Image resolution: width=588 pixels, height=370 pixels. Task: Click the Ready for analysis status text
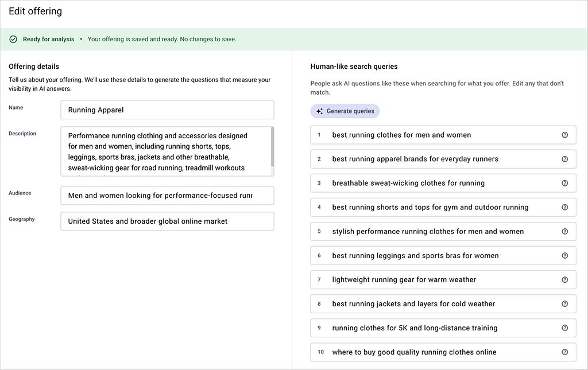pyautogui.click(x=48, y=40)
